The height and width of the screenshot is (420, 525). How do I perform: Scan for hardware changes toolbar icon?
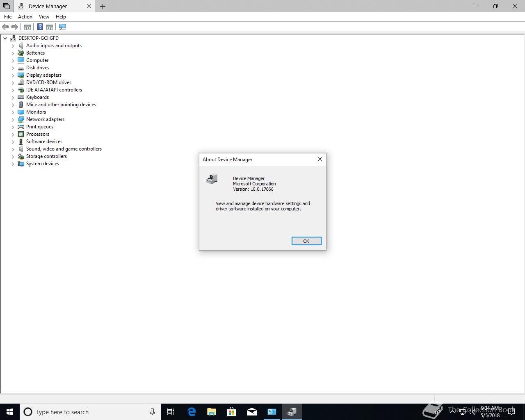(x=62, y=27)
